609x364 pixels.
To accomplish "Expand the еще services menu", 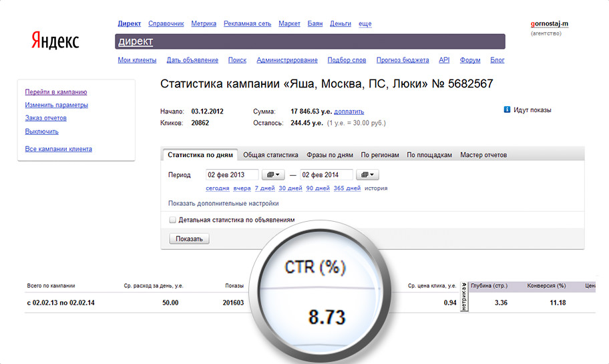I will tap(365, 23).
